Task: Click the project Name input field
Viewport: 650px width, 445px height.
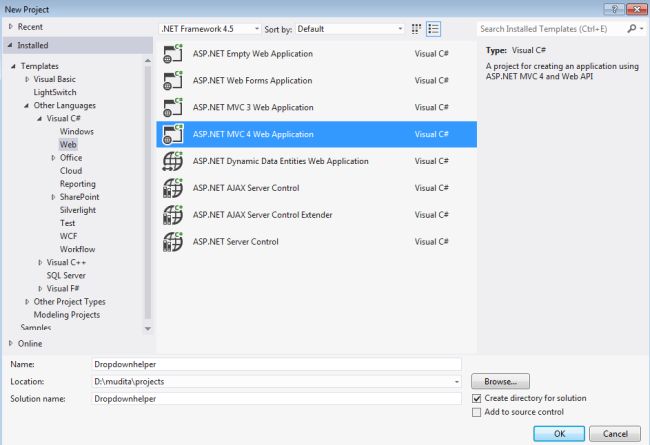Action: click(x=276, y=364)
